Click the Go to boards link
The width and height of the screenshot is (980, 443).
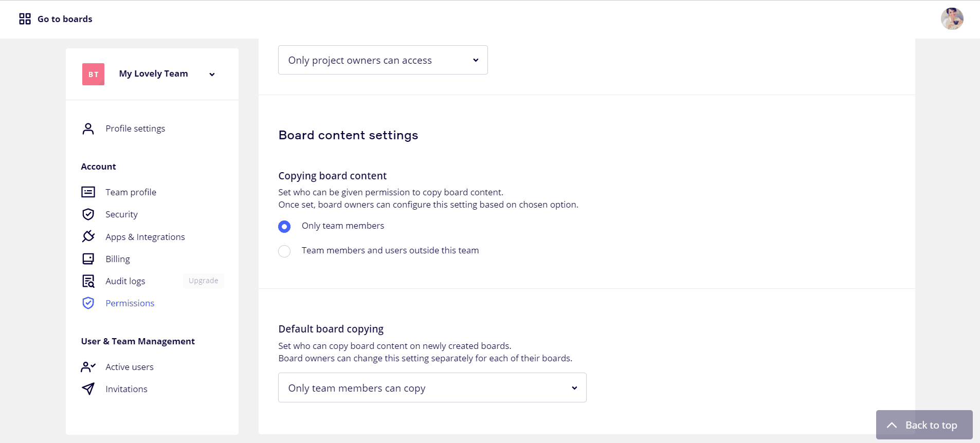click(65, 19)
